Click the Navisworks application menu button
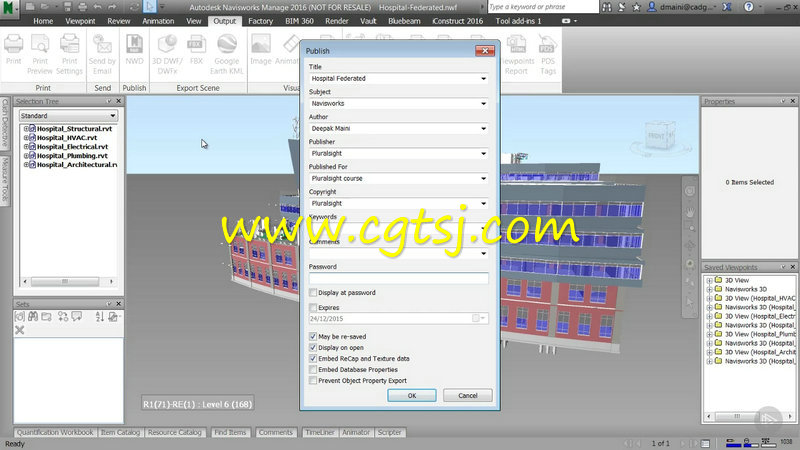 [9, 7]
